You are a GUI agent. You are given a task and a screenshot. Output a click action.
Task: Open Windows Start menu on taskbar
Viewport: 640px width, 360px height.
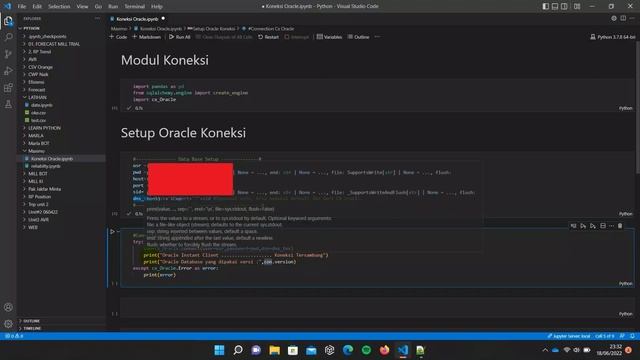pos(219,350)
